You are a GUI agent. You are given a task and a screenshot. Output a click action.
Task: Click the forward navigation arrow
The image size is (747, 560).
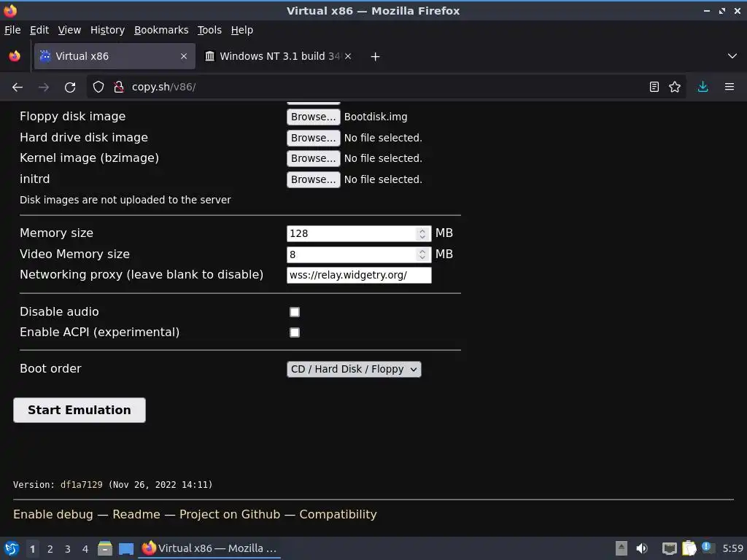tap(44, 87)
